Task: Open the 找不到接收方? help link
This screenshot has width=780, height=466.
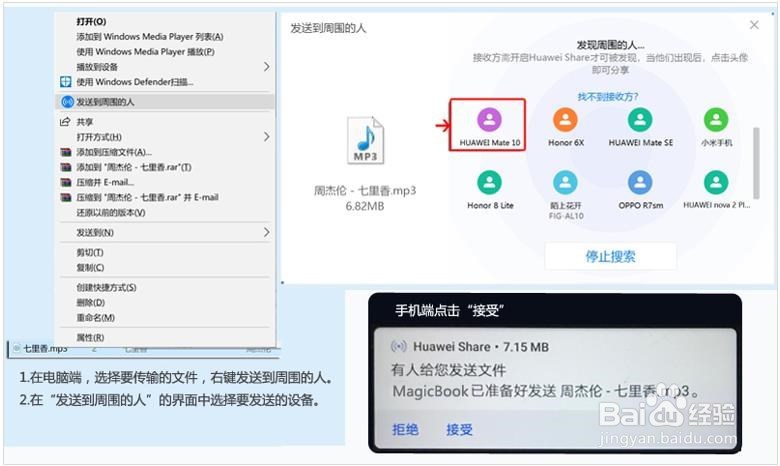Action: pyautogui.click(x=607, y=96)
